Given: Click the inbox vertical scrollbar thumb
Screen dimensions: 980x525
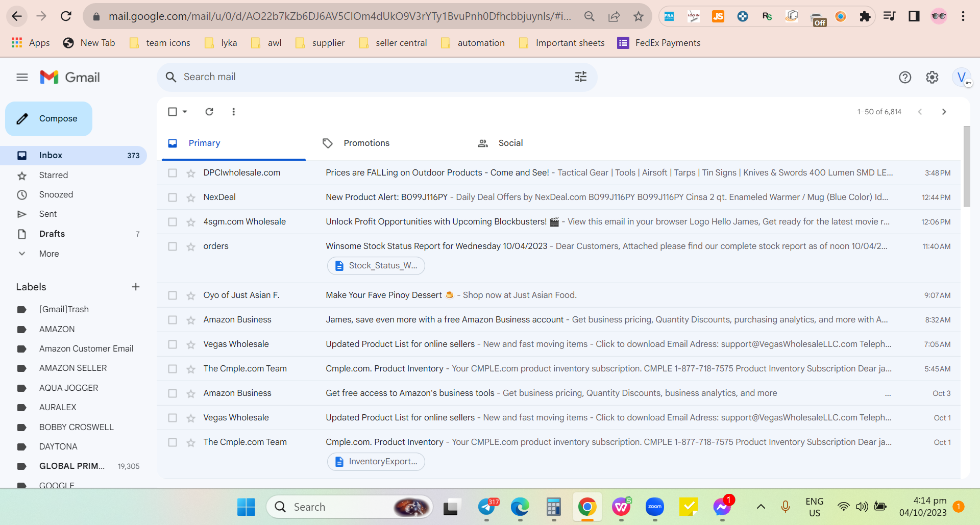Looking at the screenshot, I should point(967,166).
